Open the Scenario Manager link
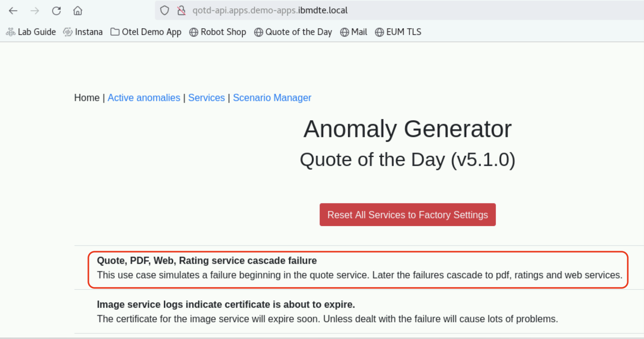 272,98
